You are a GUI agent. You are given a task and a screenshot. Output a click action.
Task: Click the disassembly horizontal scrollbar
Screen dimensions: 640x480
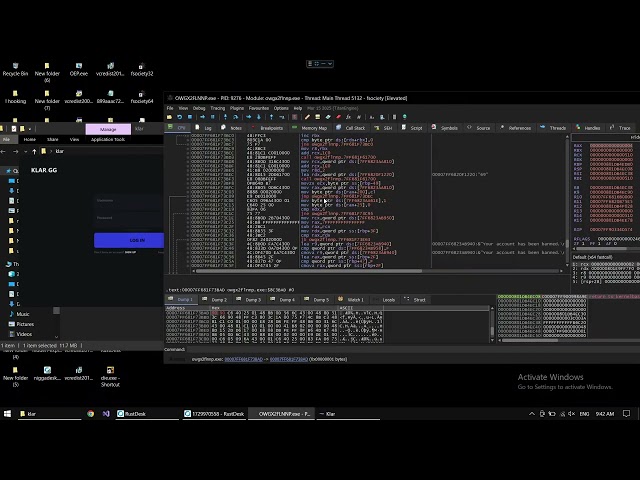pyautogui.click(x=308, y=271)
